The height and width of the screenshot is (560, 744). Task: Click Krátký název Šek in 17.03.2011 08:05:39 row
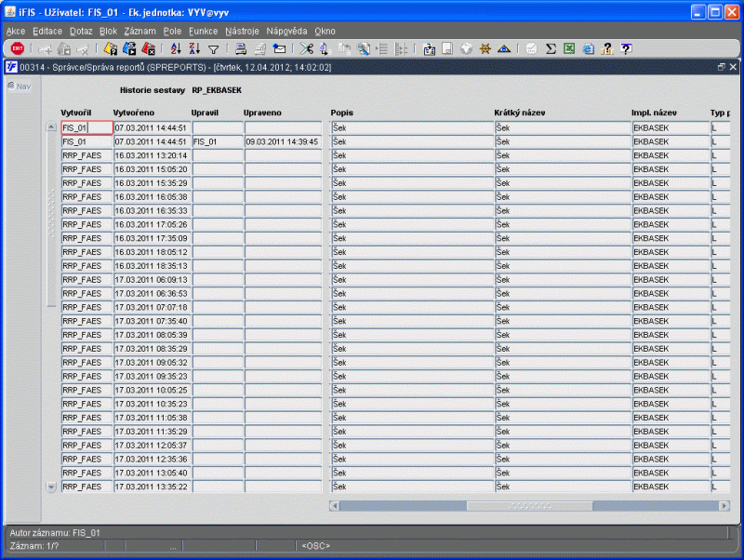(563, 335)
